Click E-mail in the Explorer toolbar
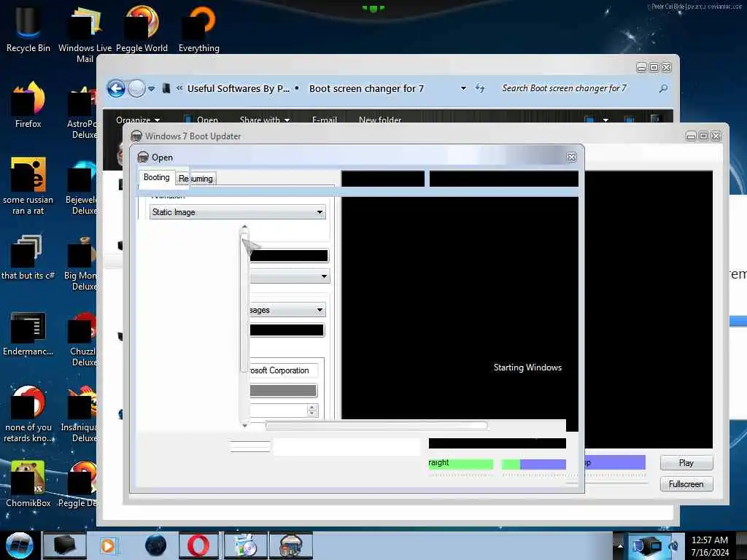This screenshot has height=560, width=747. point(325,120)
